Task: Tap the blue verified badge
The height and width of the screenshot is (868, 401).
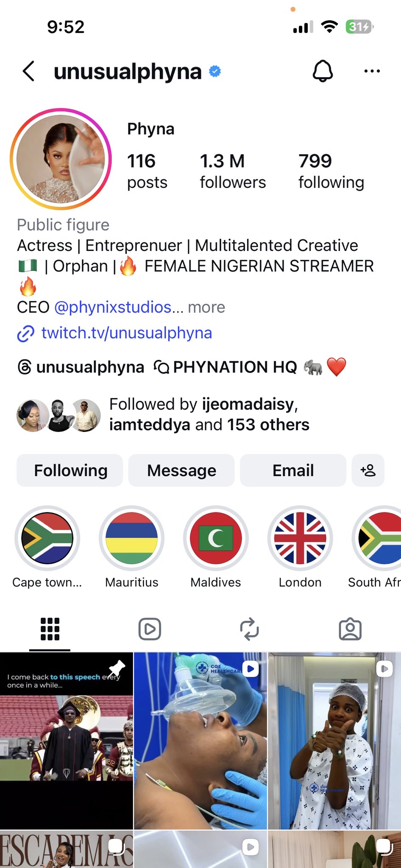Action: pos(215,71)
